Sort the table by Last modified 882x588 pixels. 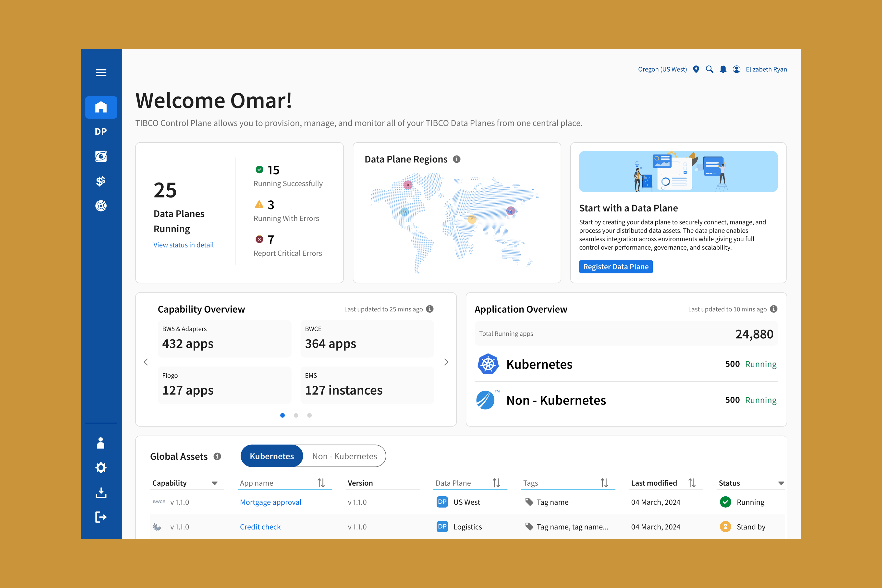(x=692, y=483)
